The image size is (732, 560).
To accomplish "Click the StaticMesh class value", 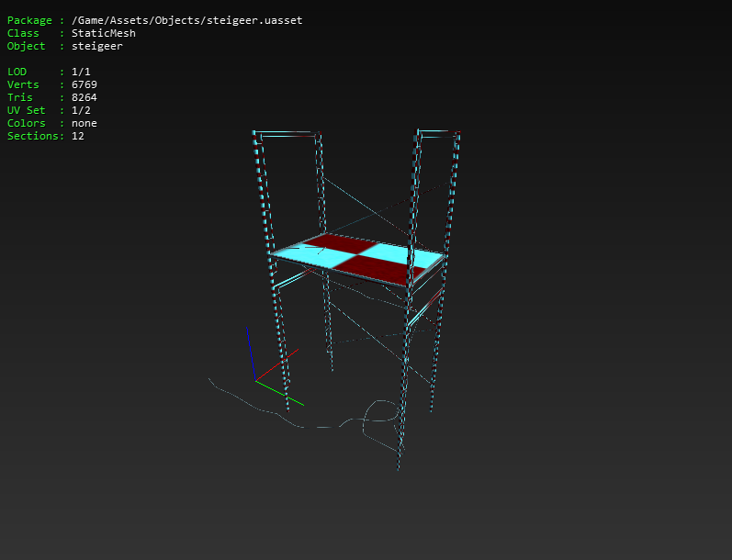I will (104, 33).
